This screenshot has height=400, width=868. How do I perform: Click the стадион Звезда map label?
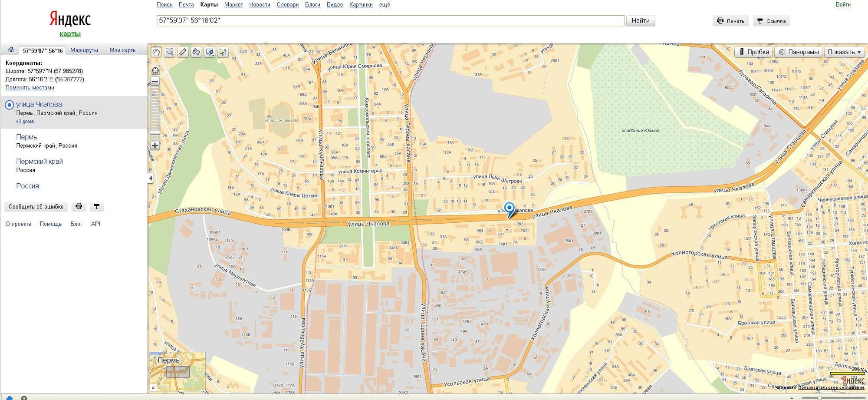[281, 120]
